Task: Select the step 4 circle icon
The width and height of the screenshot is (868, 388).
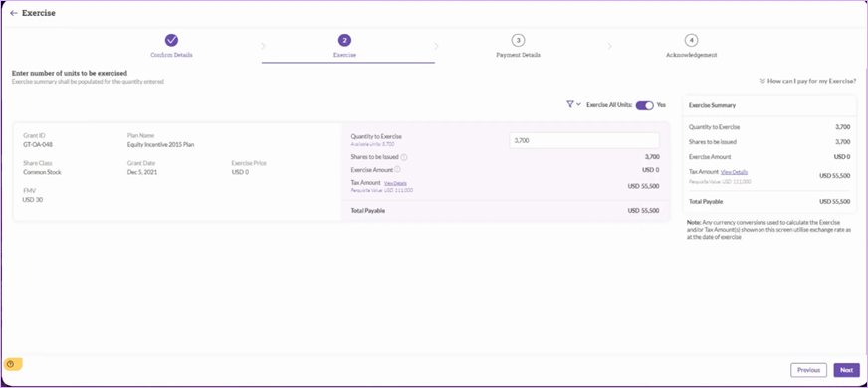Action: pos(691,40)
